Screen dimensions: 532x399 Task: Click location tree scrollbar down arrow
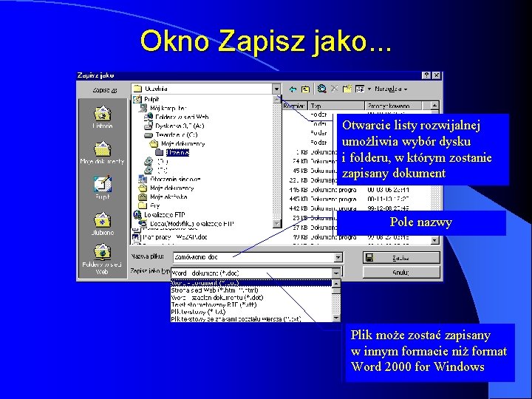277,224
